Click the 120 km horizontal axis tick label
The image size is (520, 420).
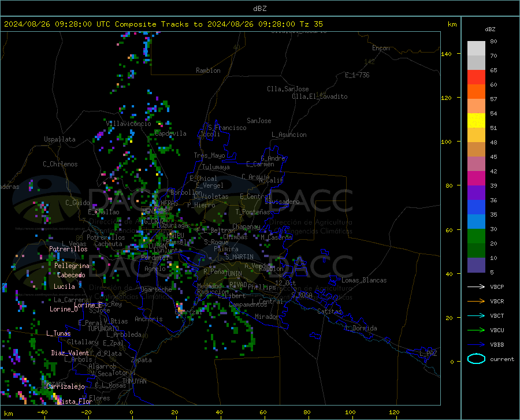394,412
